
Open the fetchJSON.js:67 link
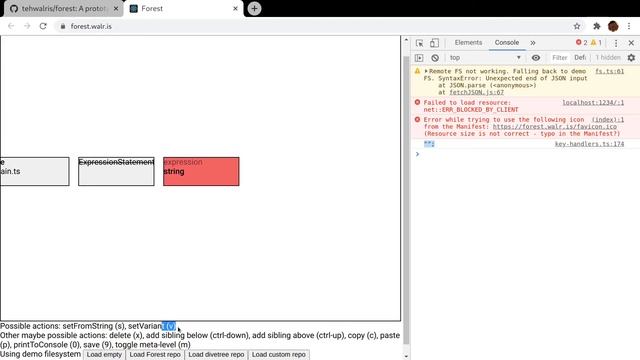476,92
